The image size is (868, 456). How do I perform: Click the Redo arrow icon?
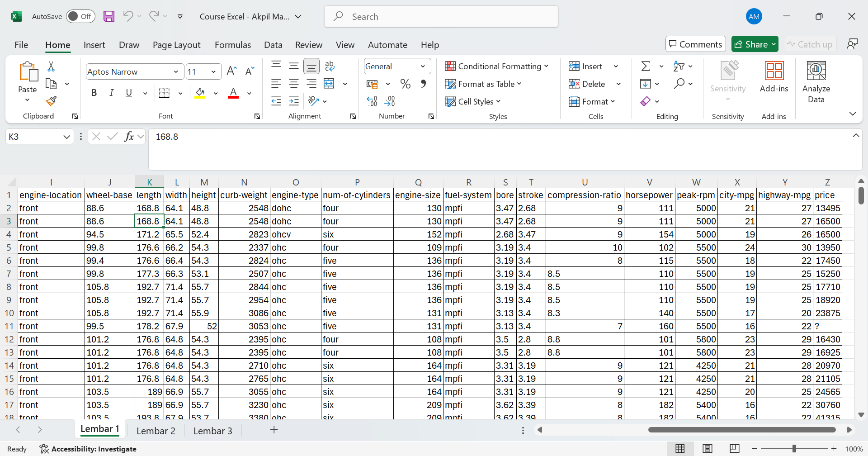(154, 16)
